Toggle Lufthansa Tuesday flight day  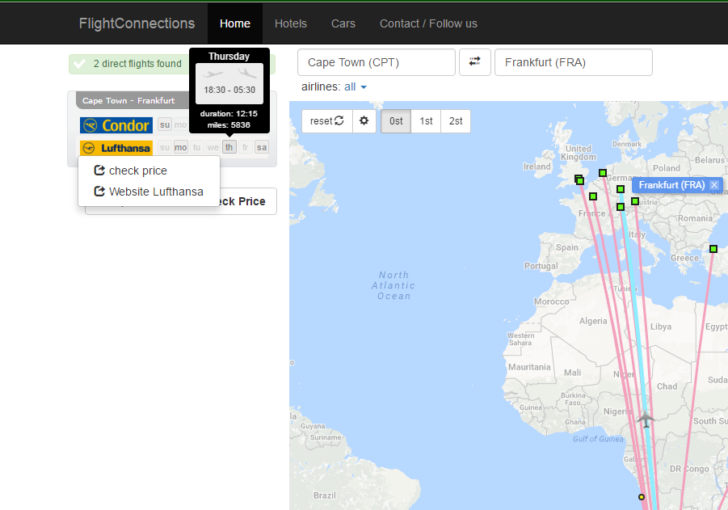coord(197,147)
